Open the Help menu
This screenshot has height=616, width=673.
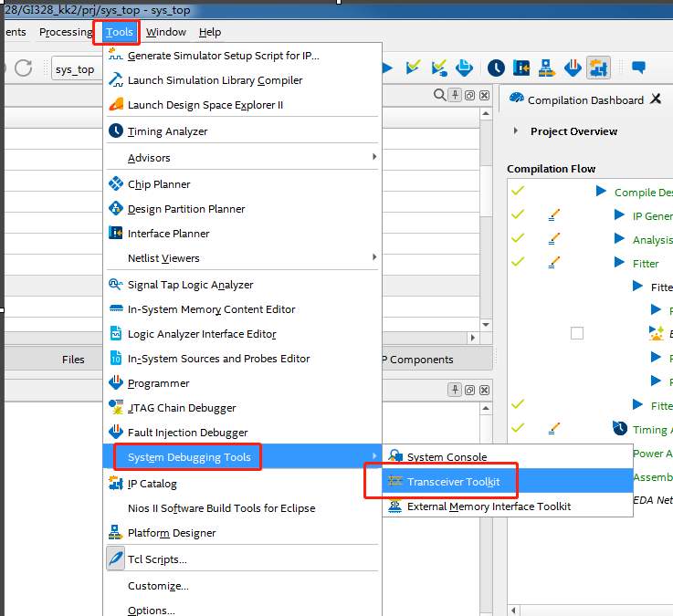pos(210,32)
